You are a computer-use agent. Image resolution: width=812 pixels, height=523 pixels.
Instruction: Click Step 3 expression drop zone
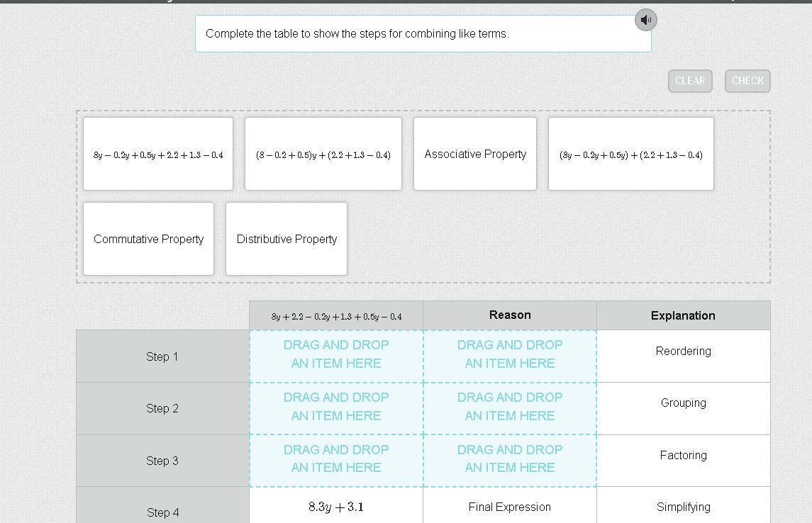pyautogui.click(x=336, y=461)
